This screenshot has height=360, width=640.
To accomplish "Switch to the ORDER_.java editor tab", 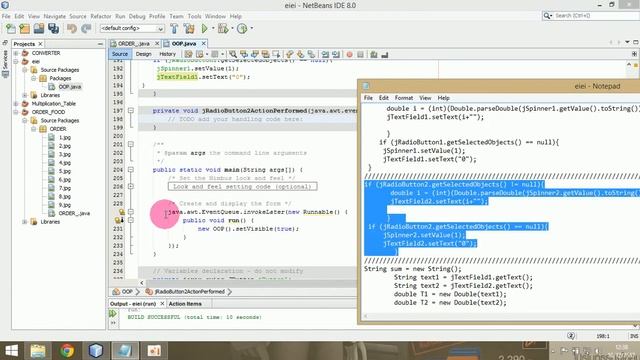I will tap(133, 43).
